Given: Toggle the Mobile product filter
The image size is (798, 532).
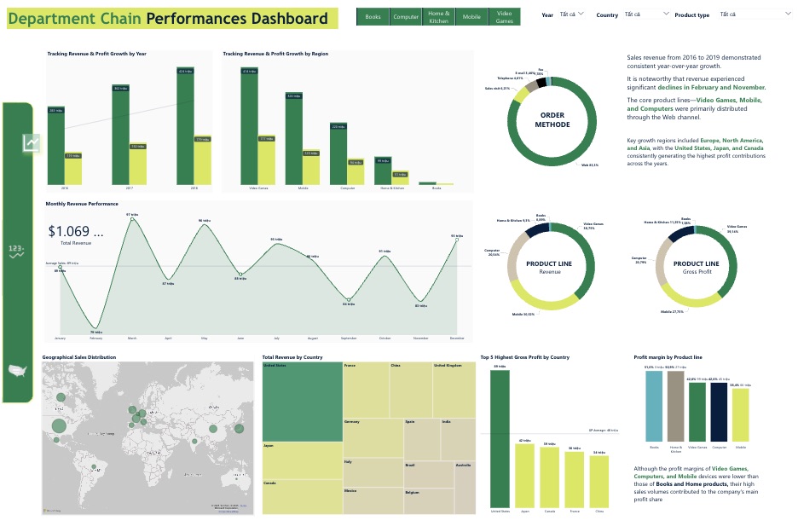Looking at the screenshot, I should pyautogui.click(x=471, y=17).
